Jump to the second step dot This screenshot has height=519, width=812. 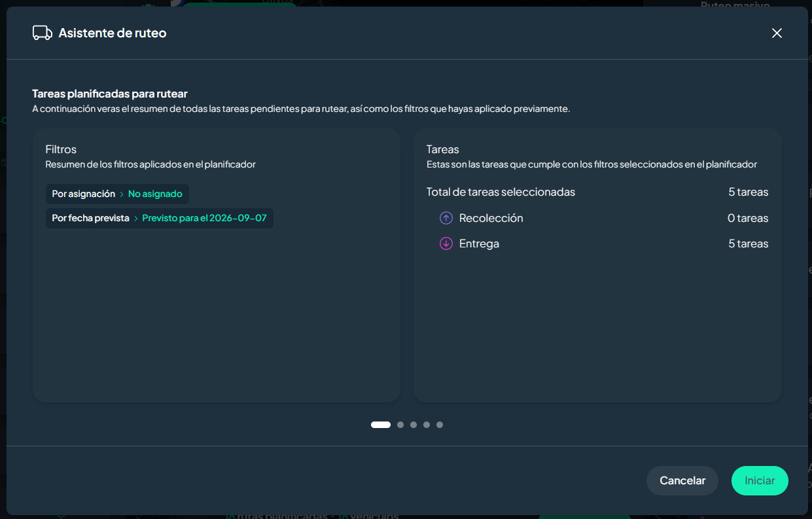pos(400,425)
